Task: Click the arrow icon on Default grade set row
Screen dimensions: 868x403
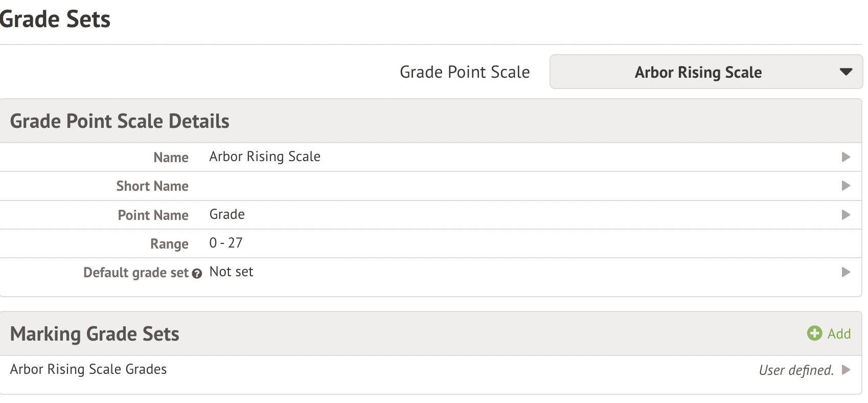Action: tap(846, 272)
